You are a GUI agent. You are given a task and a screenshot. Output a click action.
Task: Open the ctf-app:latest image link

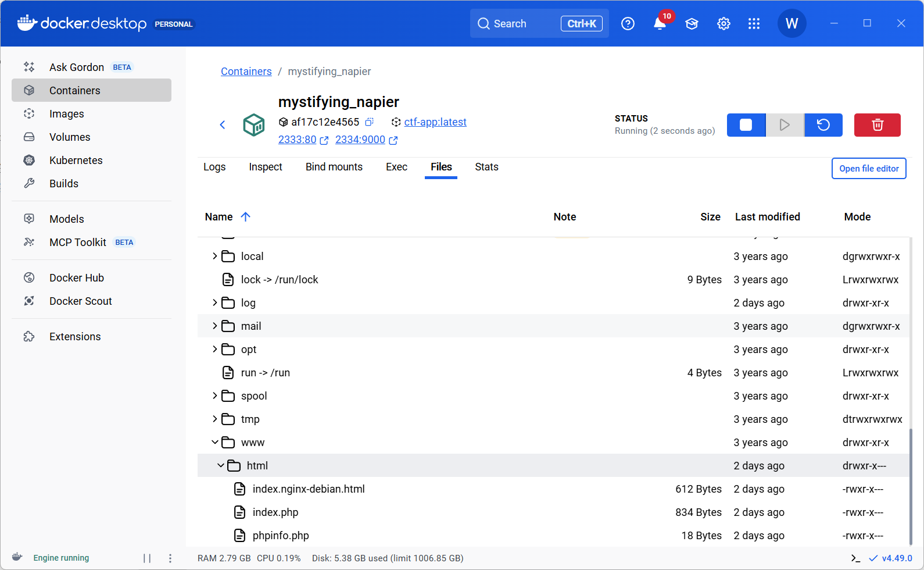pos(435,122)
